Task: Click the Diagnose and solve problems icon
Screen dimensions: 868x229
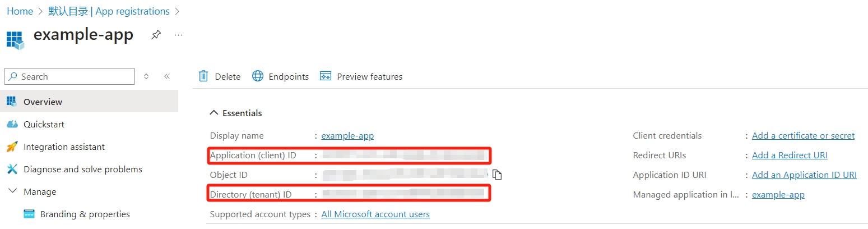Action: (12, 169)
